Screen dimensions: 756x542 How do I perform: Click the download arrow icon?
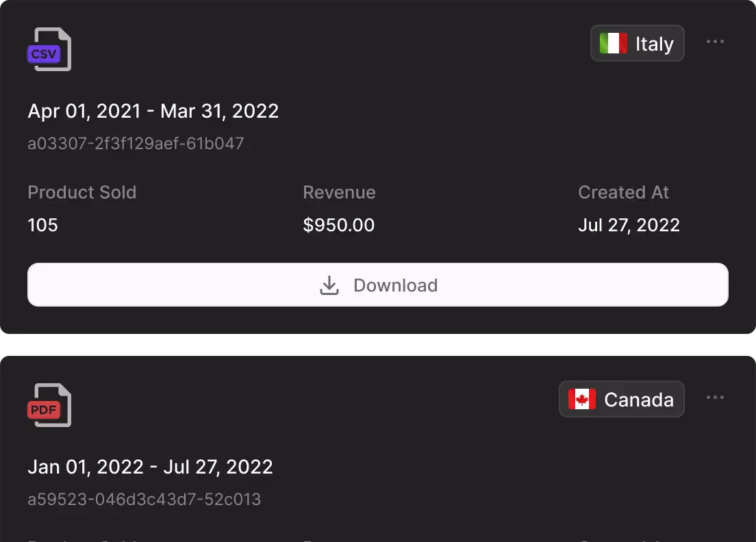(329, 285)
